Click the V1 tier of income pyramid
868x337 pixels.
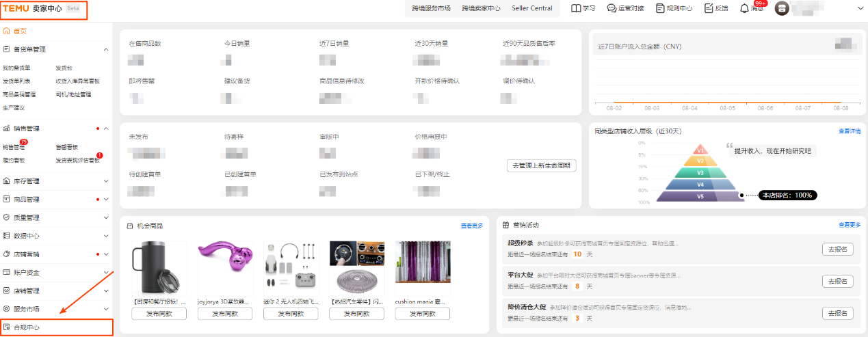700,150
